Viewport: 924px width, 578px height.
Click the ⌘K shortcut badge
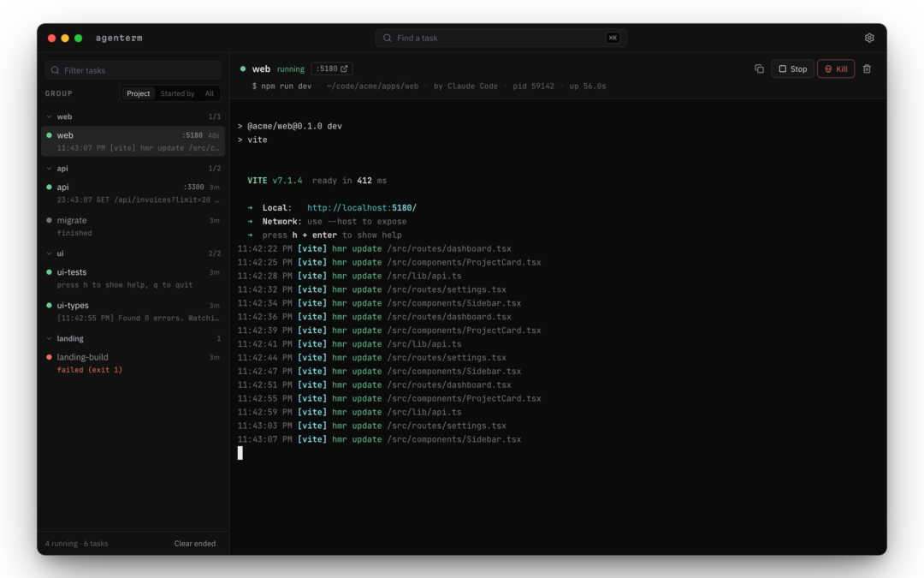click(x=613, y=38)
